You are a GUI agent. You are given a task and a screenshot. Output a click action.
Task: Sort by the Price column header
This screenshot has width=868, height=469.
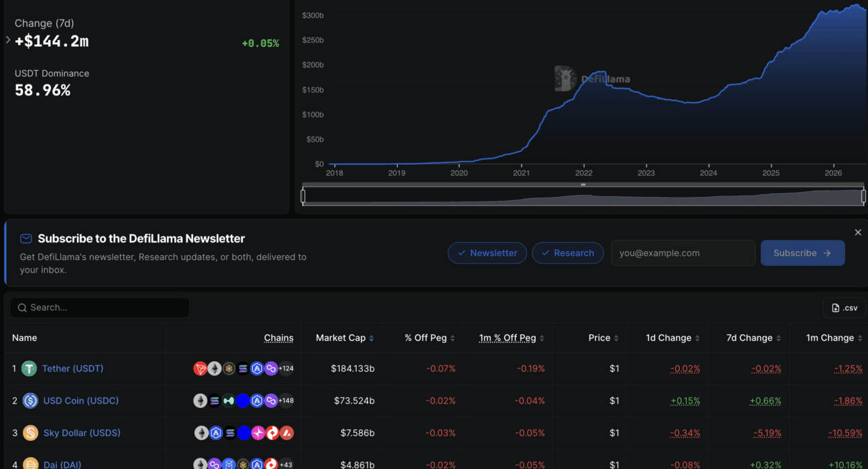(x=603, y=338)
